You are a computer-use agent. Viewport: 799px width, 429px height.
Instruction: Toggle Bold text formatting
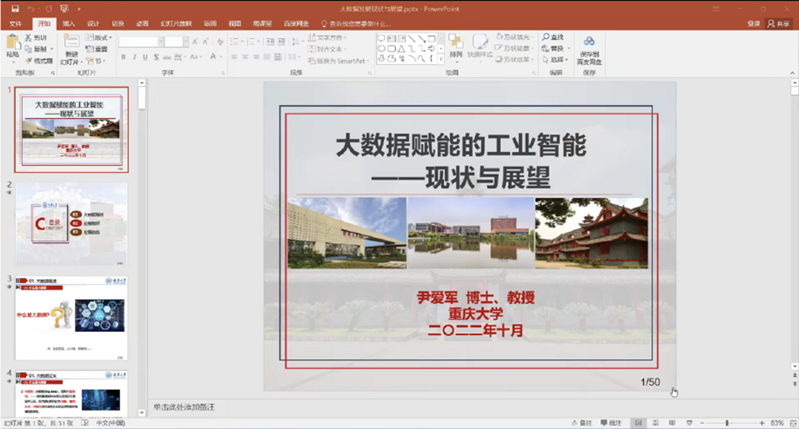122,57
